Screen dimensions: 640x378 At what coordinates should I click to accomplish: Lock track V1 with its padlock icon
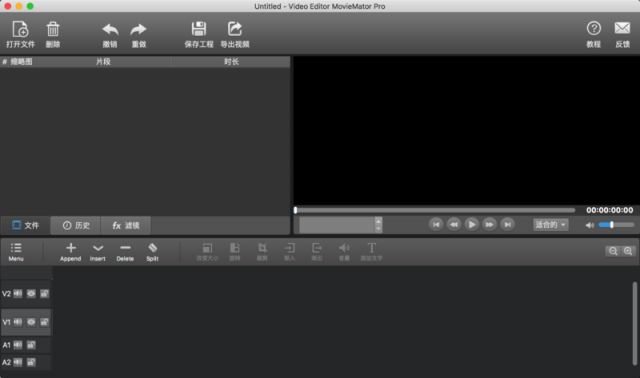[44, 322]
